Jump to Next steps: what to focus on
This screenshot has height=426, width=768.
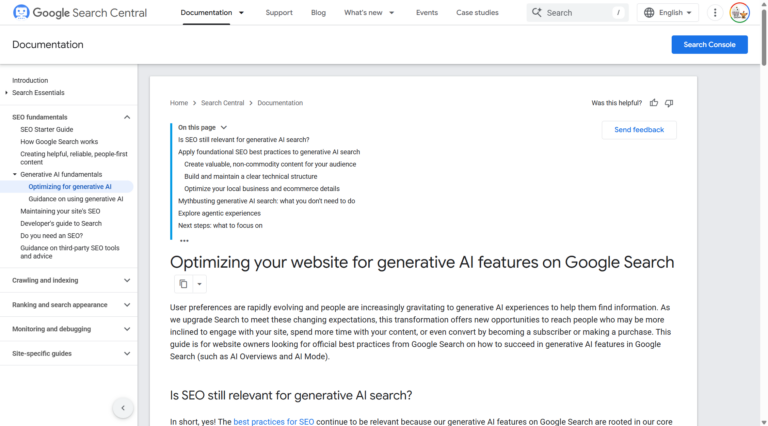click(220, 225)
